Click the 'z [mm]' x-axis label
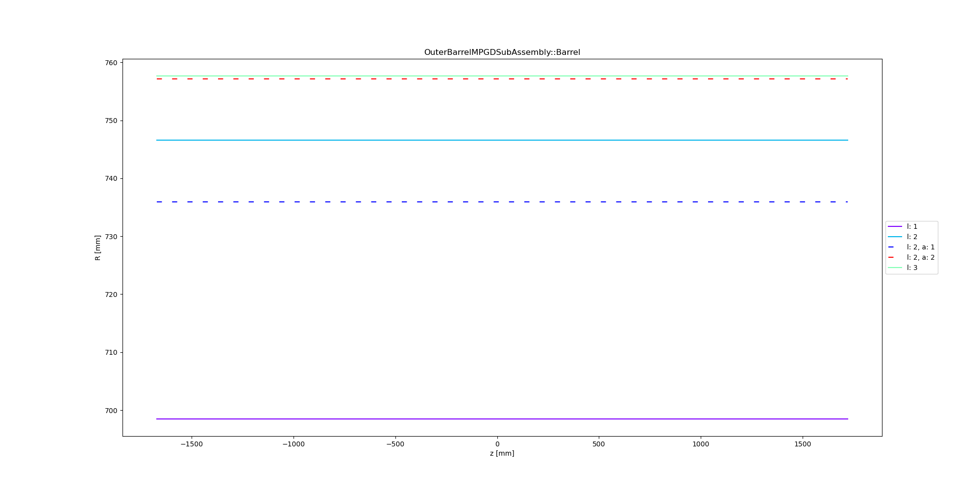The width and height of the screenshot is (980, 490). (x=502, y=453)
